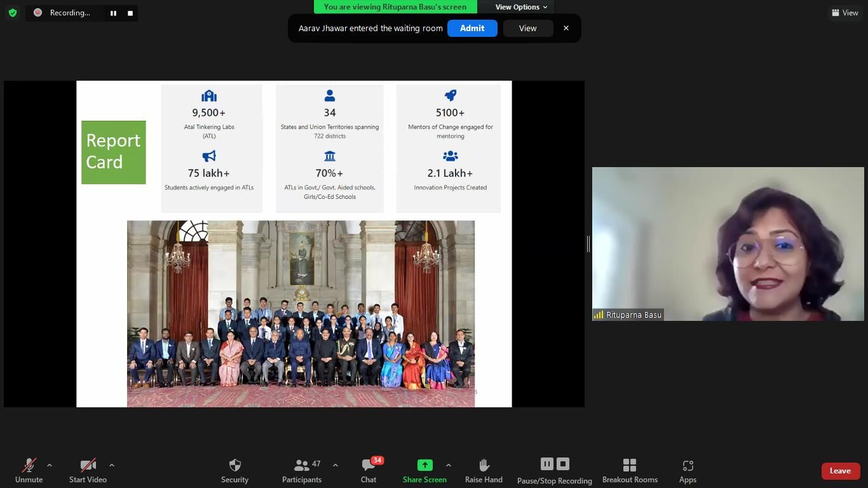
Task: Pause recording in bottom toolbar
Action: pyautogui.click(x=547, y=464)
